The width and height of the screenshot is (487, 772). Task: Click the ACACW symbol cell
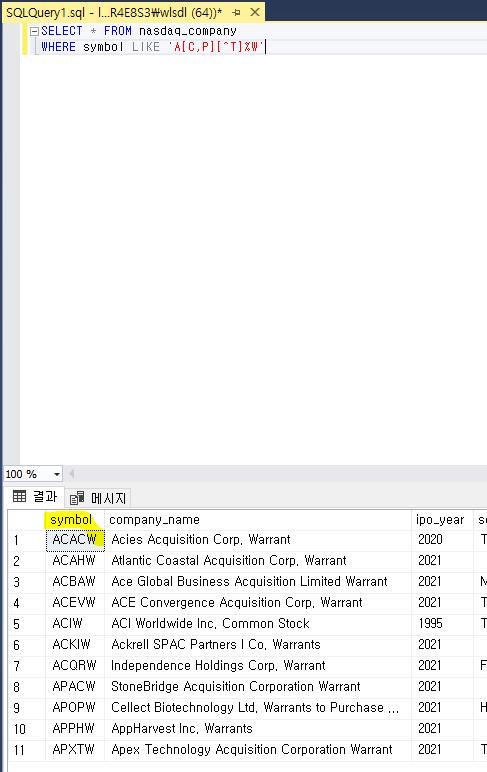(x=75, y=540)
